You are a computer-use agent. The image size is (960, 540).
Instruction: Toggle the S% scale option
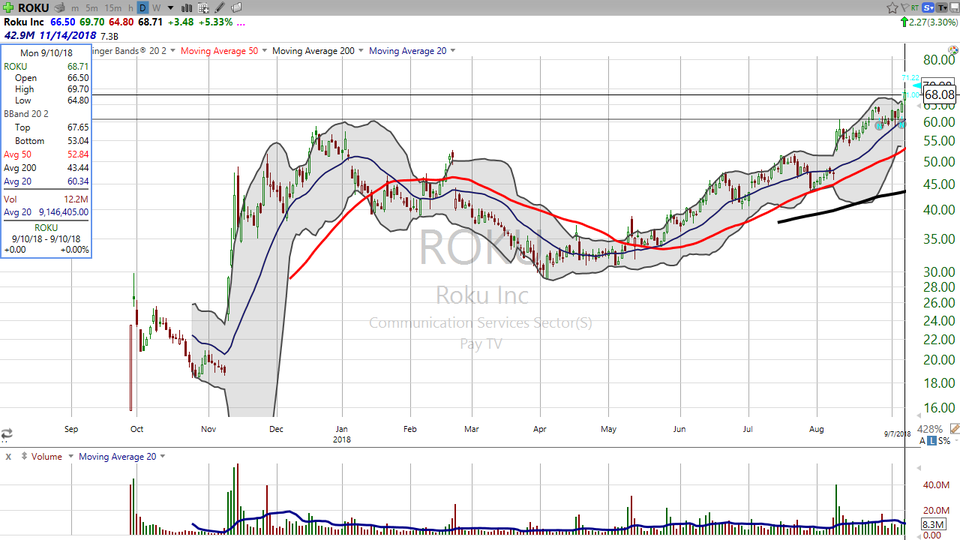tap(943, 441)
